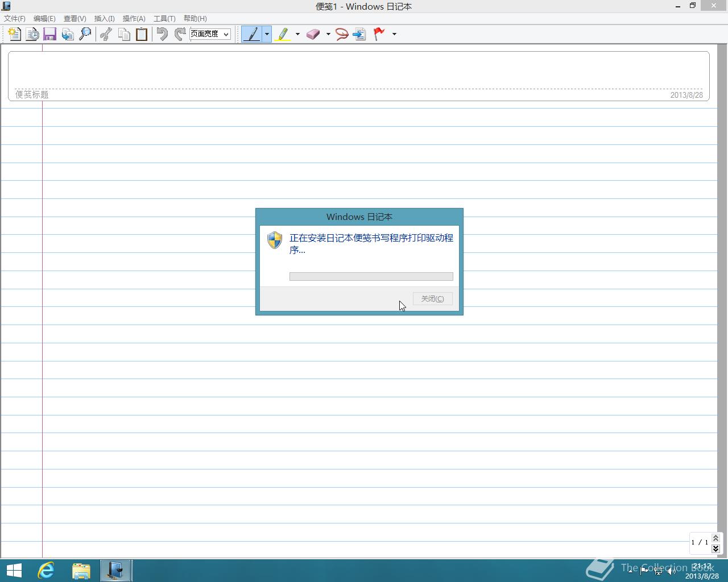Viewport: 728px width, 582px height.
Task: Select the Pen tool
Action: pos(252,34)
